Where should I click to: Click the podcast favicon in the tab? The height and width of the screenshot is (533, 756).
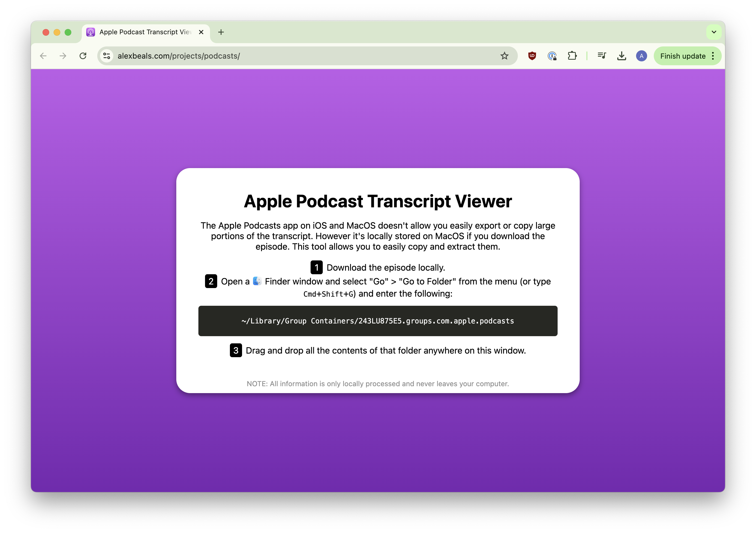pos(91,32)
